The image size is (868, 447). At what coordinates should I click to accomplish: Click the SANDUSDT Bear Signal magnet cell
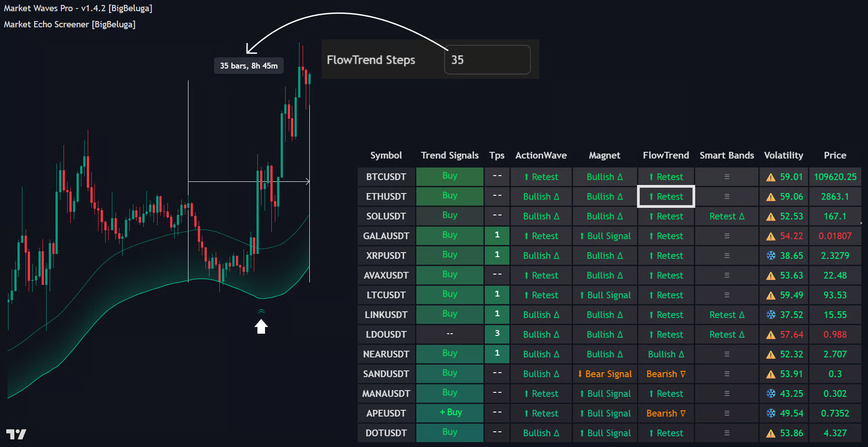tap(604, 374)
